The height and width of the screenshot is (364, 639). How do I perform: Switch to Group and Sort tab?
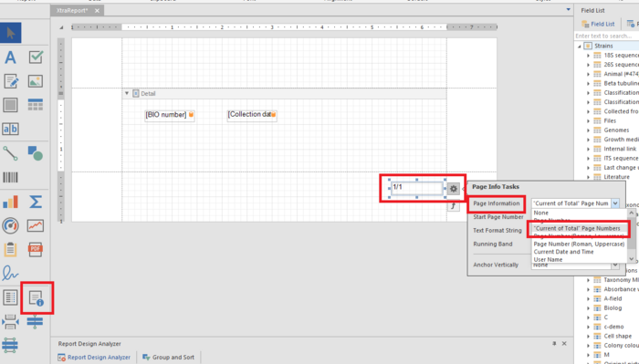click(x=168, y=357)
